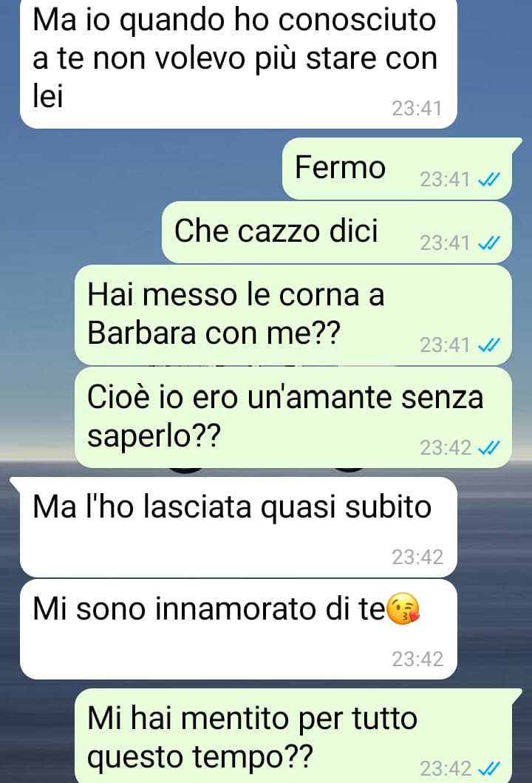The image size is (532, 783).
Task: Tap the 23:41 timestamp on 'Che cazzo dici'
Action: [445, 243]
